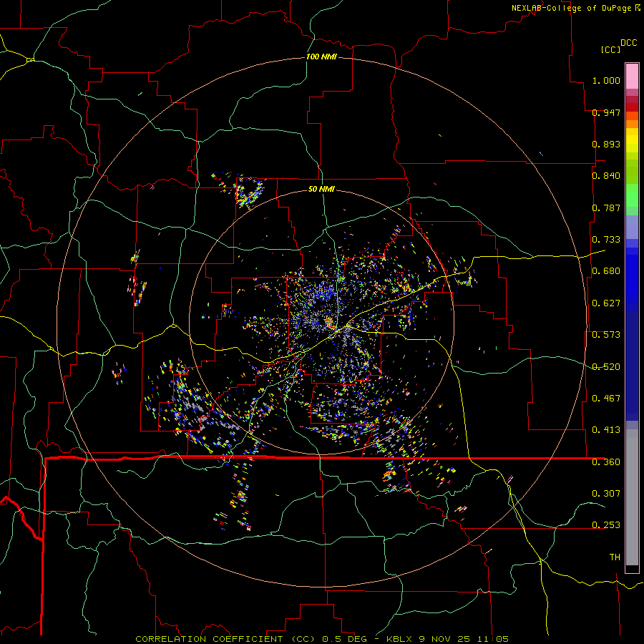The width and height of the screenshot is (644, 644).
Task: Click the 0.893 scale value
Action: [x=606, y=144]
